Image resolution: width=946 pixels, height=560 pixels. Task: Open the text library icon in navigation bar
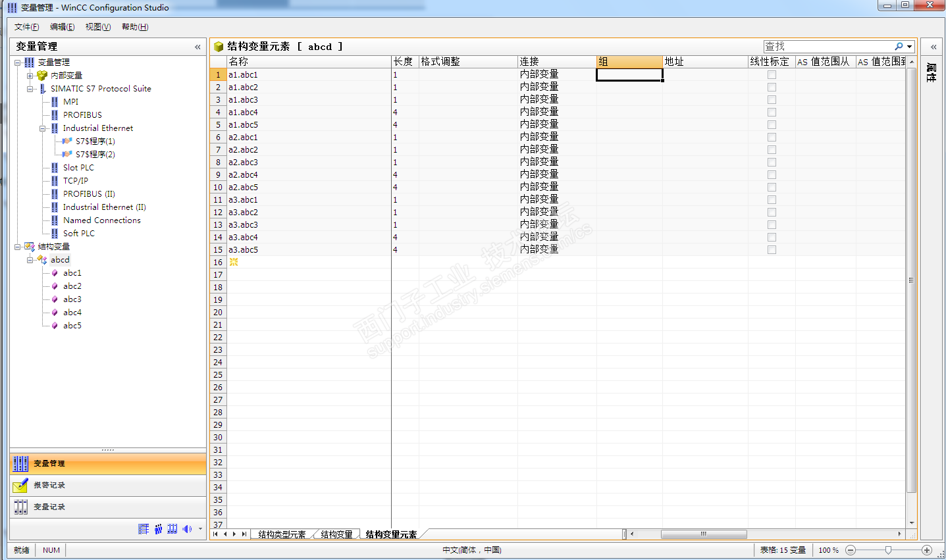[x=144, y=529]
